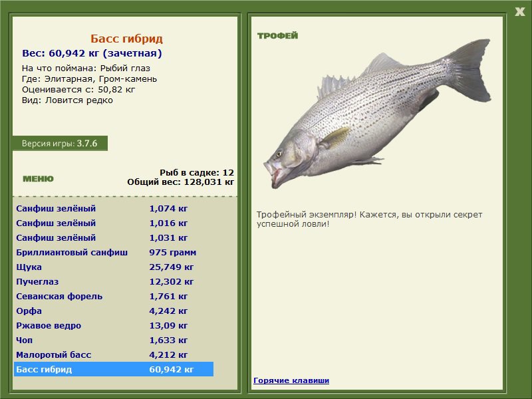This screenshot has height=399, width=532.
Task: Click the hybrid bass trophy image
Action: click(x=377, y=114)
